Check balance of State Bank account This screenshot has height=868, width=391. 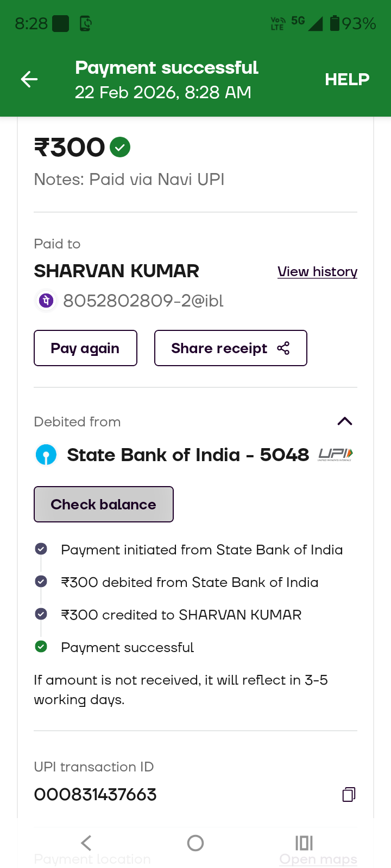click(104, 505)
